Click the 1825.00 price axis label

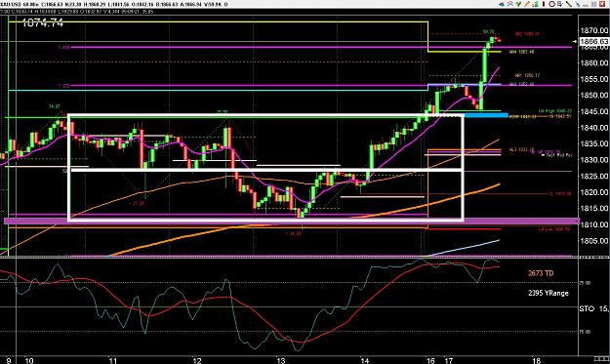(x=594, y=177)
